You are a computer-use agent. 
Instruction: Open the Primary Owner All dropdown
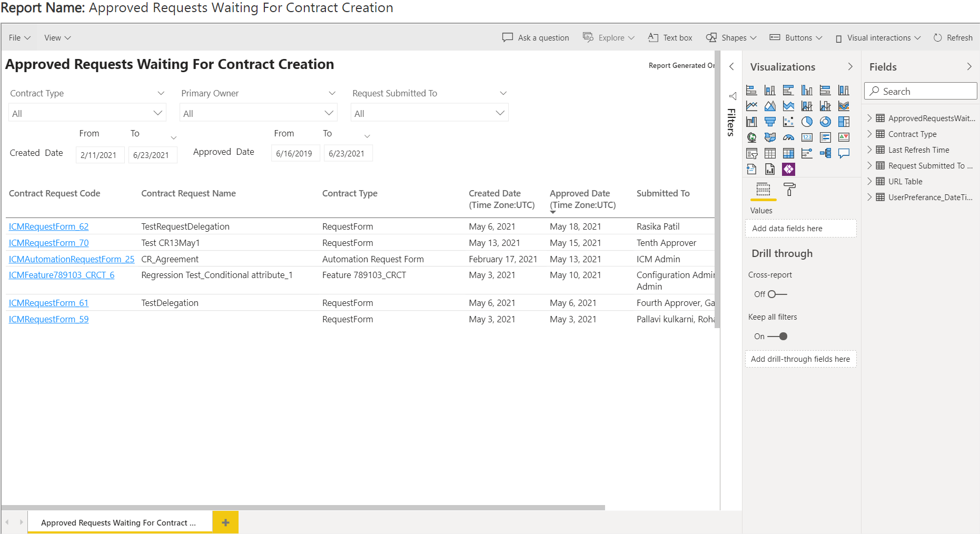pos(258,113)
